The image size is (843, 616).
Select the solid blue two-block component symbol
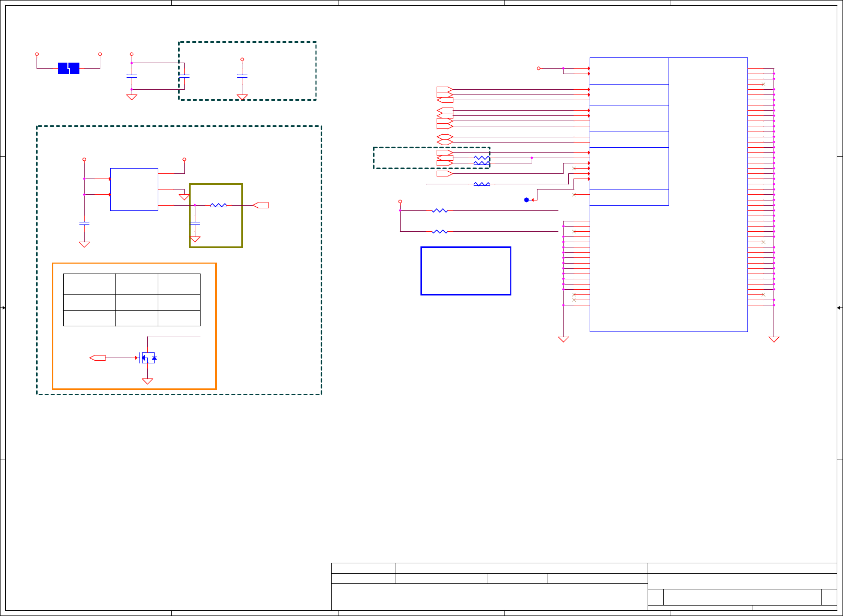coord(68,68)
